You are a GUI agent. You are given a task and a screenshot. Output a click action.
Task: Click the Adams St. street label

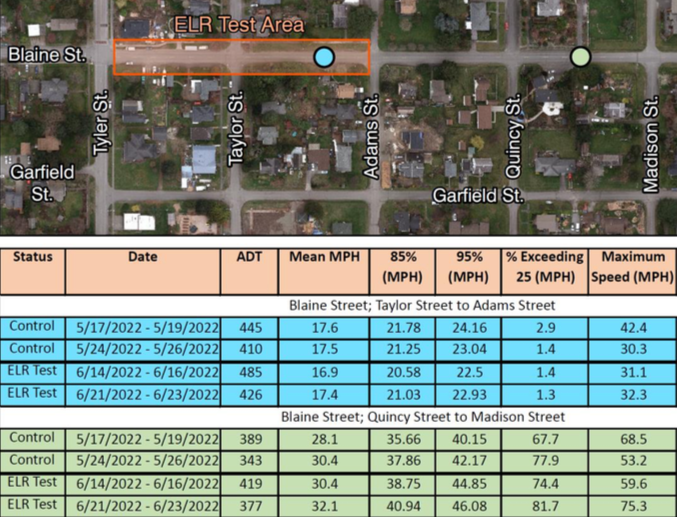click(370, 139)
